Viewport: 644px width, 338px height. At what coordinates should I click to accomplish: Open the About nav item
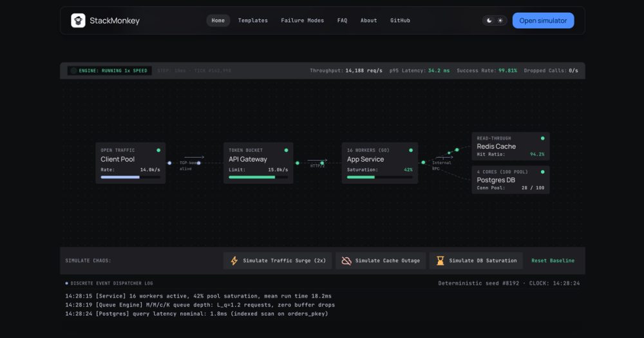369,21
